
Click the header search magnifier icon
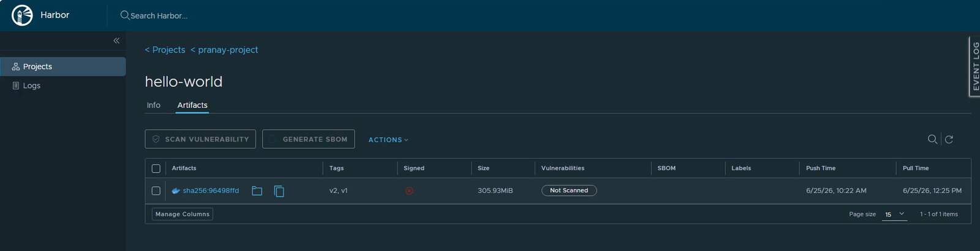[125, 15]
